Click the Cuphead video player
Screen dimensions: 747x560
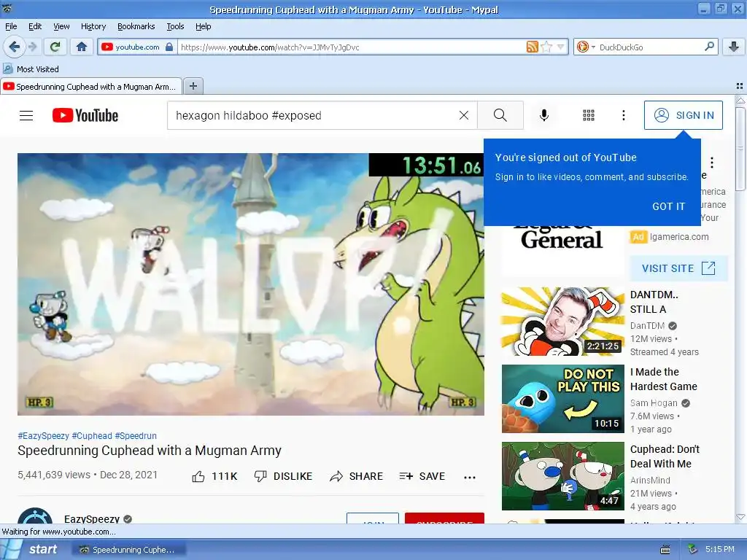pos(251,284)
